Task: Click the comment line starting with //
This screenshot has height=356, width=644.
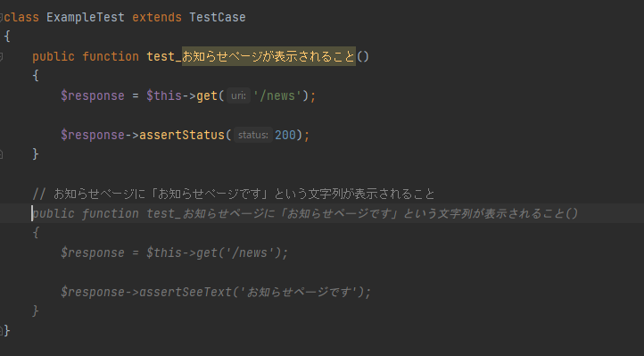Action: pyautogui.click(x=234, y=194)
